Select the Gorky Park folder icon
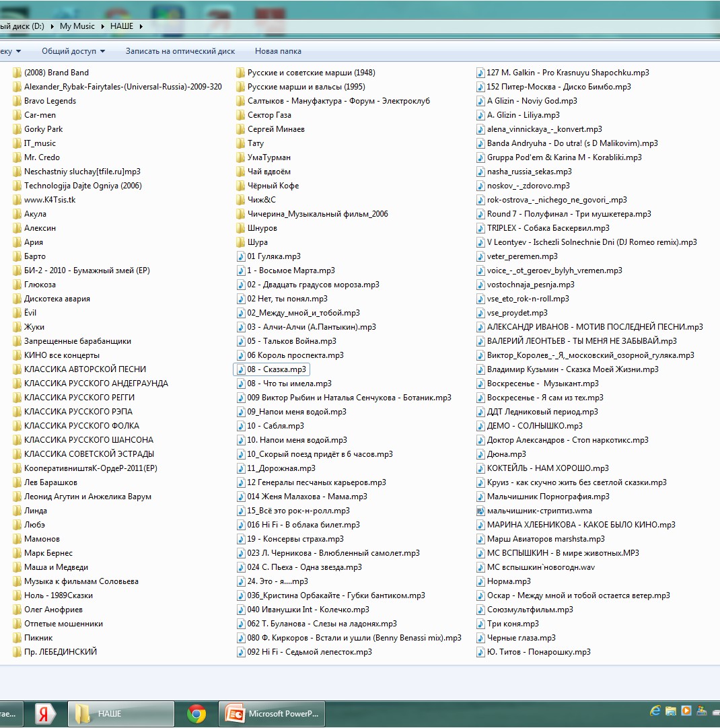This screenshot has height=728, width=720. [17, 129]
